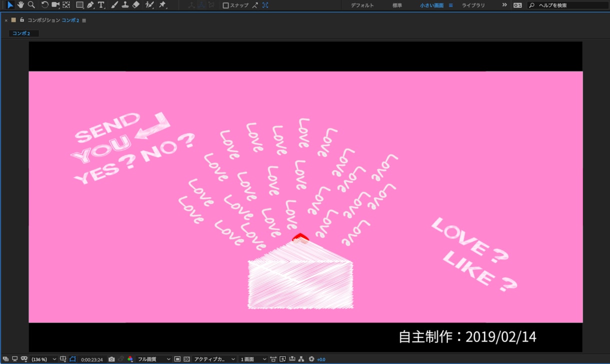Switch to the 標準 workspace
Viewport: 610px width, 364px height.
[x=397, y=5]
